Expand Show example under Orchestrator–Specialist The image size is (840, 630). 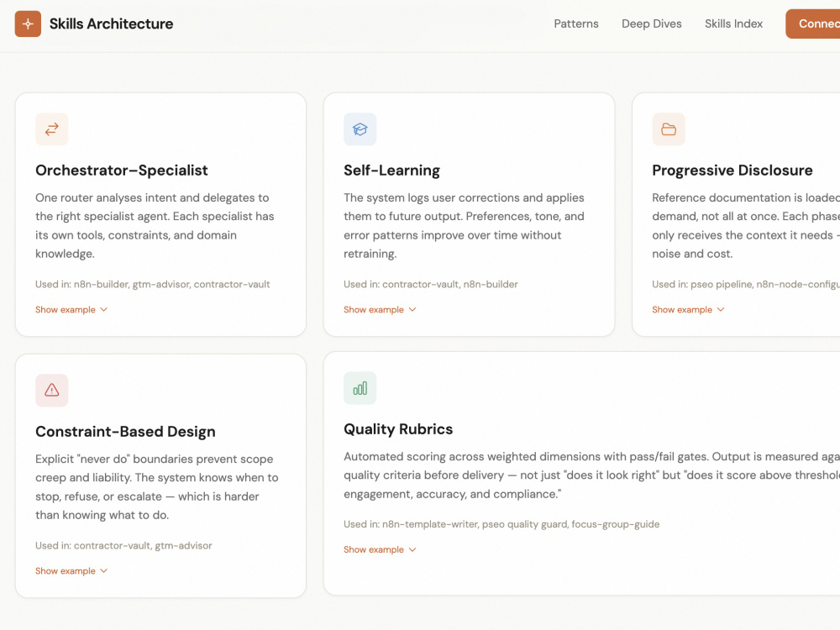pyautogui.click(x=71, y=310)
